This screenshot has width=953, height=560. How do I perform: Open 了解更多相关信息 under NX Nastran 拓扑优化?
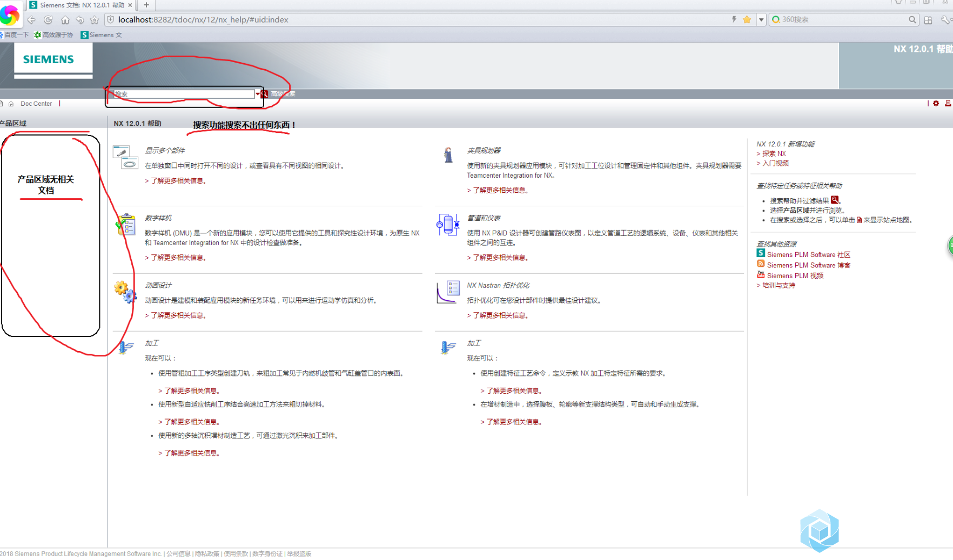coord(498,315)
